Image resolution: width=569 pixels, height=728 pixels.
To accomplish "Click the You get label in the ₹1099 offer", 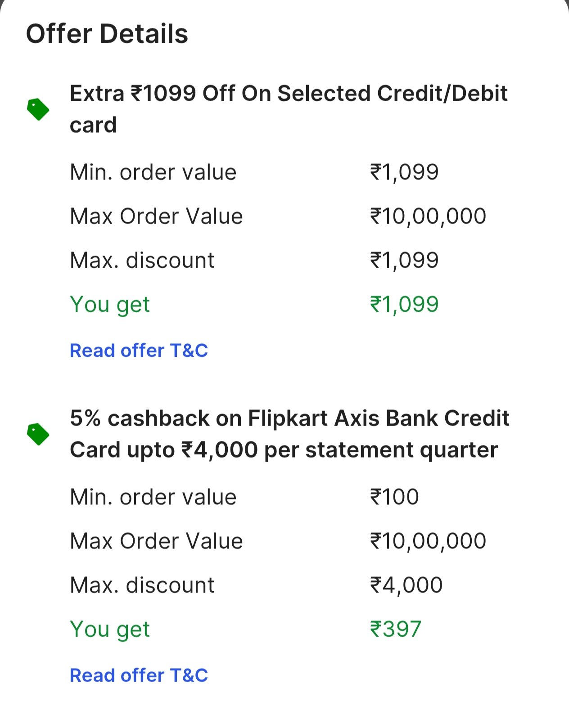I will 110,304.
